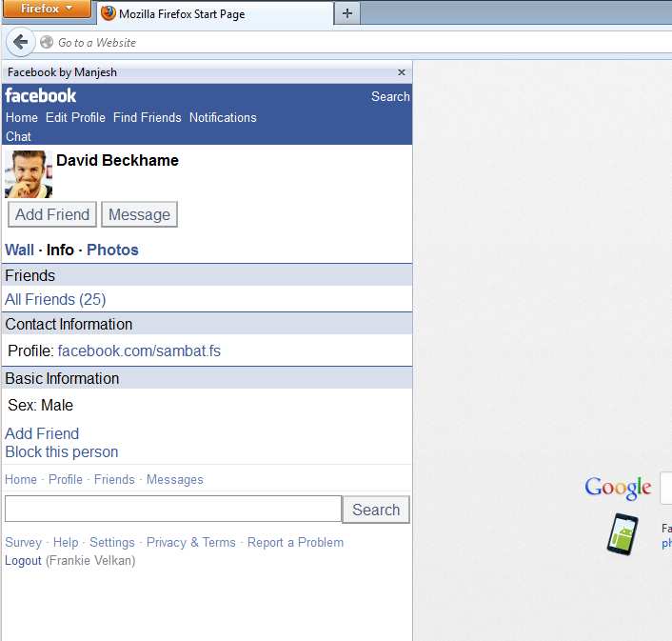Open Settings footer link
Screen dimensions: 672x641
112,542
